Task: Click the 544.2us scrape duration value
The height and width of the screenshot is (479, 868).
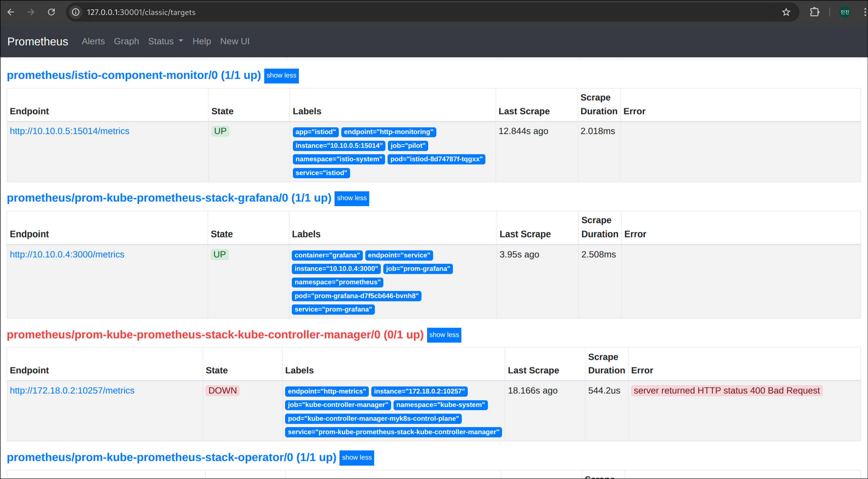Action: (x=604, y=391)
